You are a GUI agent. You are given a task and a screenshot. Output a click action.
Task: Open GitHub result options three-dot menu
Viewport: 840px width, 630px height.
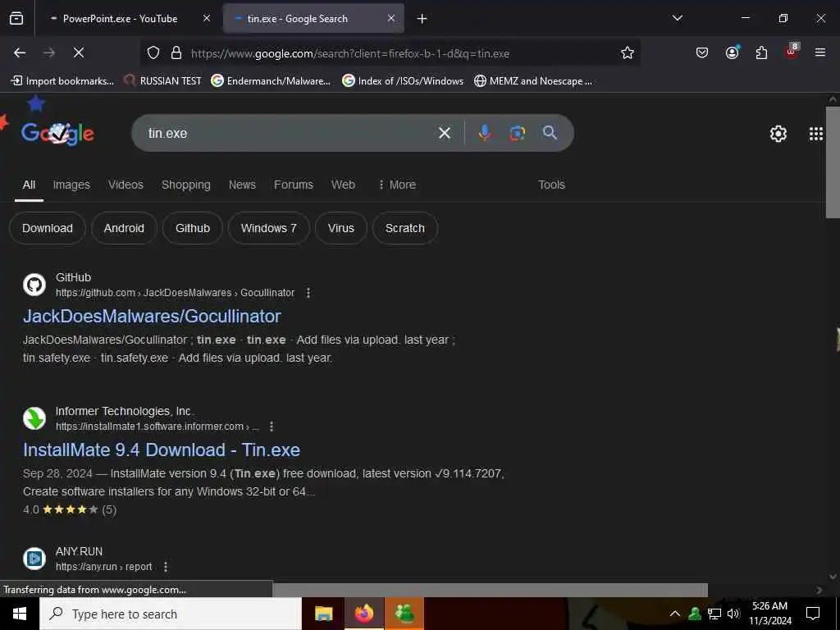tap(308, 293)
